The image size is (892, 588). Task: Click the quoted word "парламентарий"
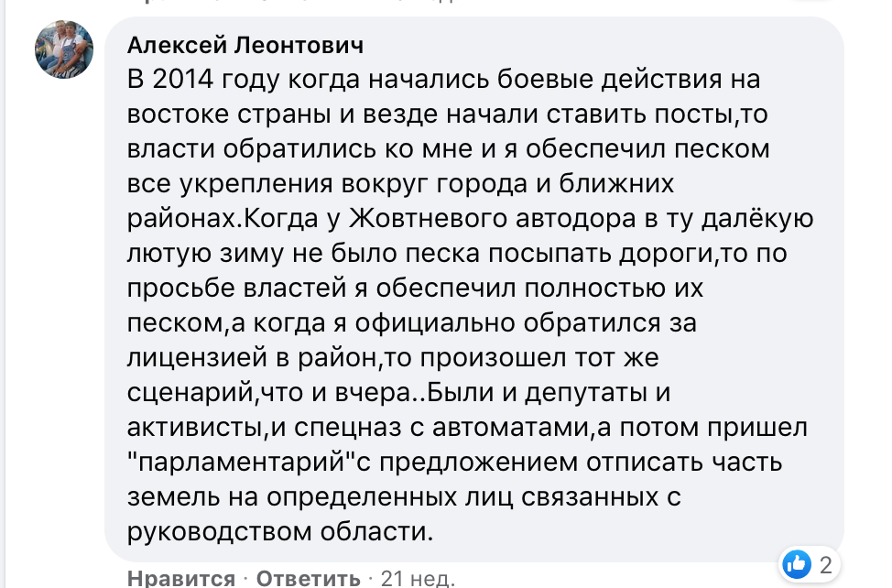pos(246,462)
